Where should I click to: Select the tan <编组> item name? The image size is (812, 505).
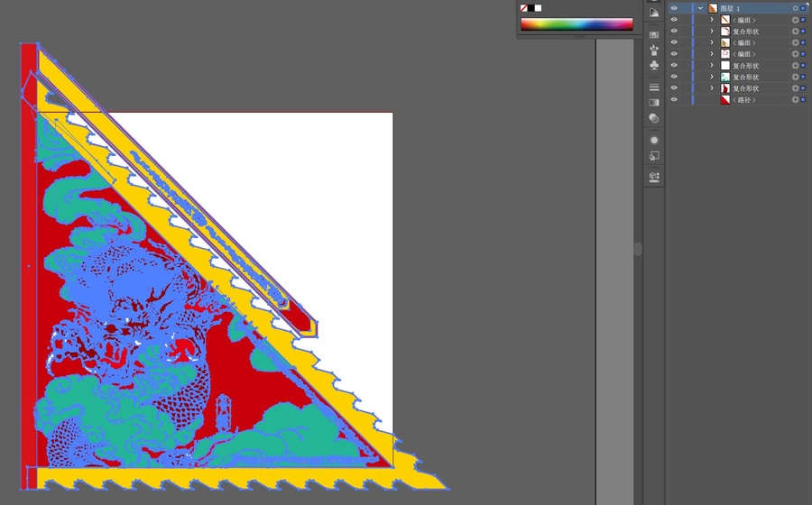point(743,43)
